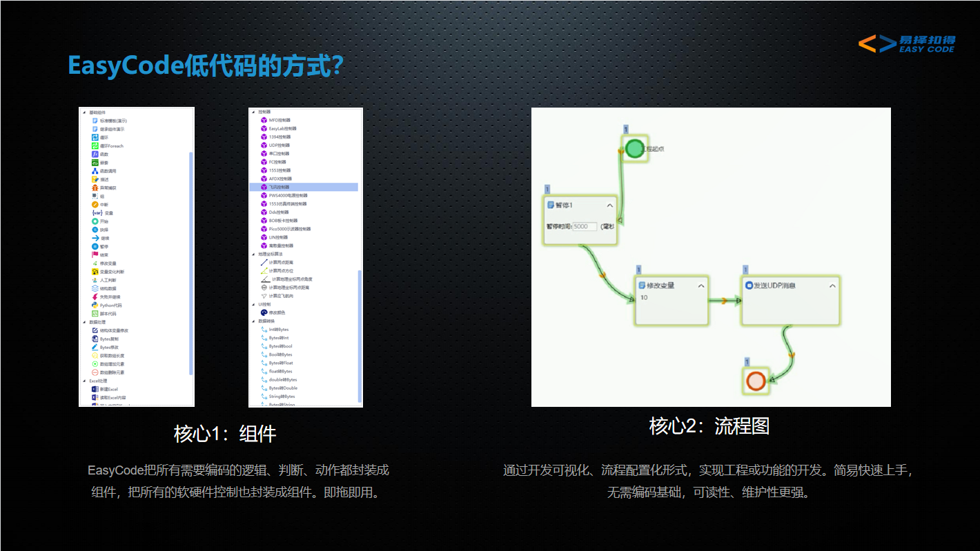Click the controller list vertical scrollbar
Viewport: 980px width, 551px height.
(360, 335)
